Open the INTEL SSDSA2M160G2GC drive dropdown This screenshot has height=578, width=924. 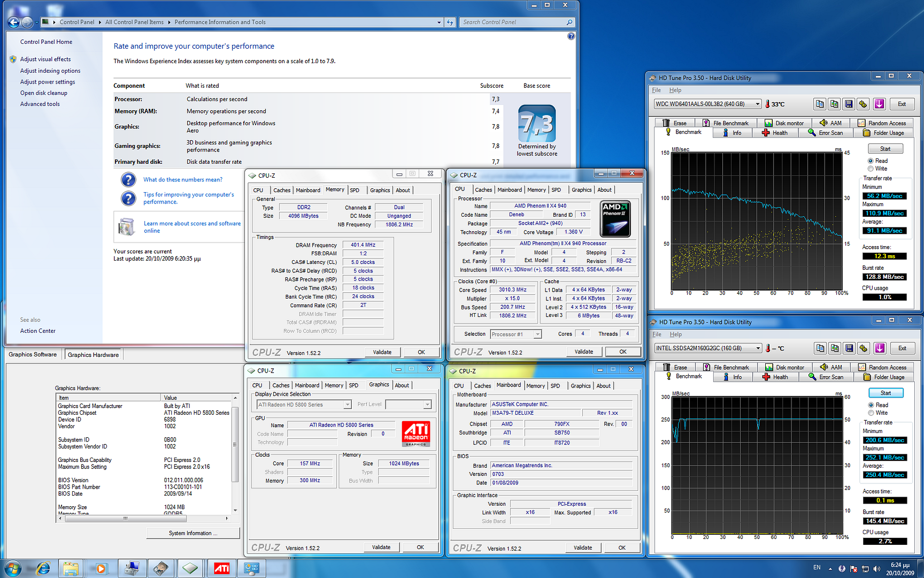coord(758,348)
